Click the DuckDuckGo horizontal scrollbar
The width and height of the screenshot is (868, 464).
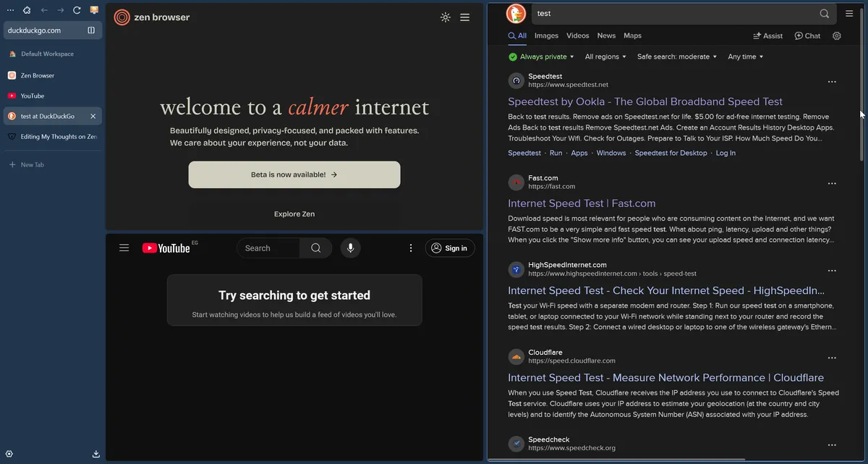click(x=618, y=460)
